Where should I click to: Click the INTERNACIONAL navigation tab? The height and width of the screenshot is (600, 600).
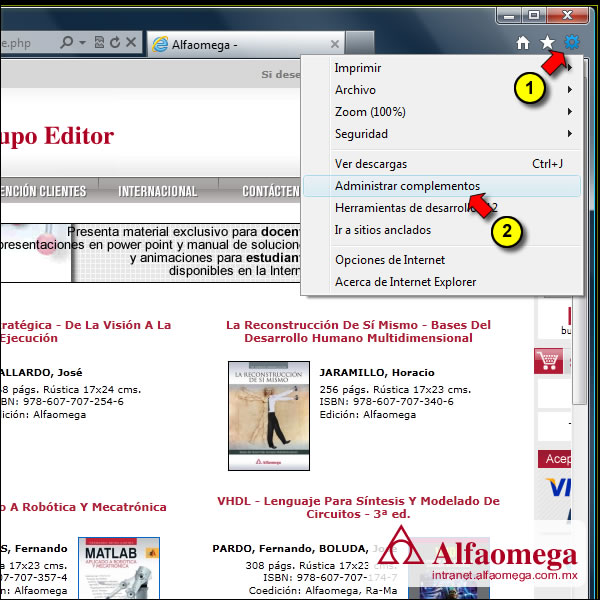(x=158, y=191)
